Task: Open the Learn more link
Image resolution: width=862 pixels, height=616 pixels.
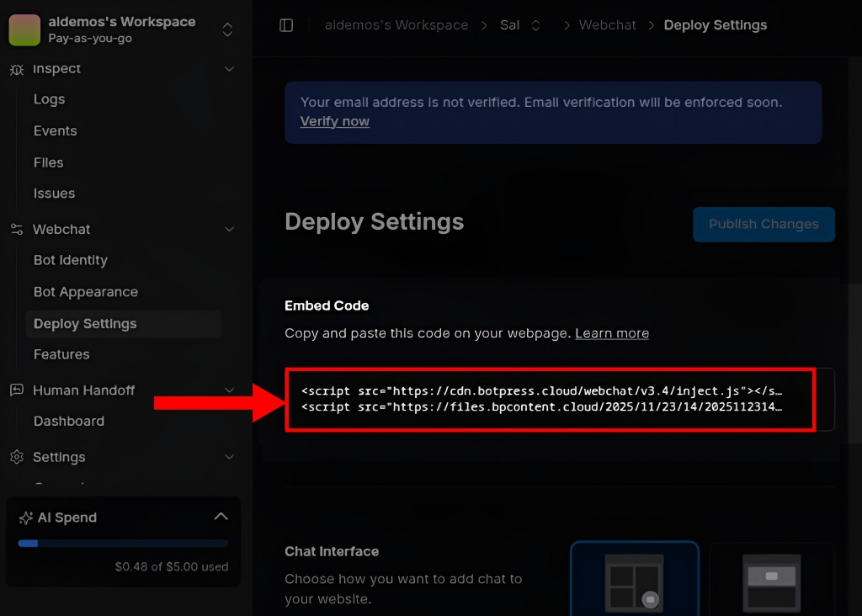Action: tap(612, 333)
